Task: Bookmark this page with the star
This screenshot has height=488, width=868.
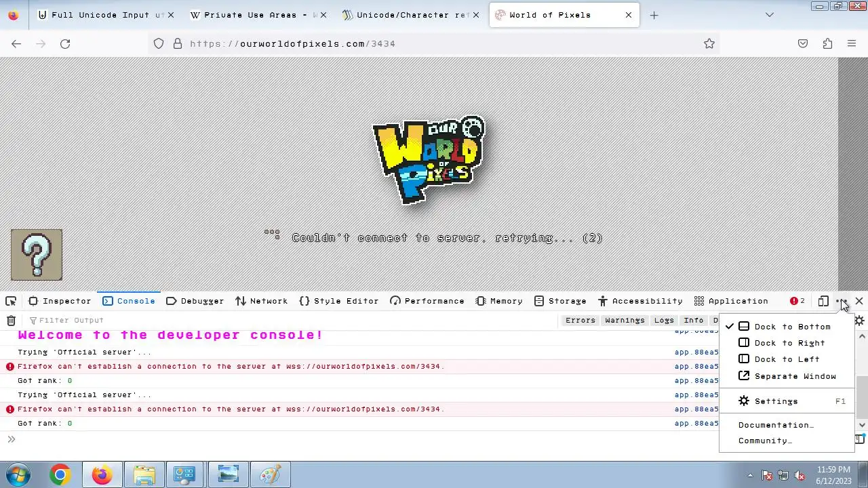Action: pos(709,43)
